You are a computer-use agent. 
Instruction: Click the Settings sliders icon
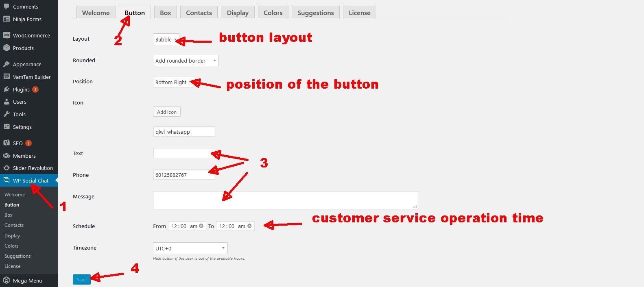click(x=7, y=127)
